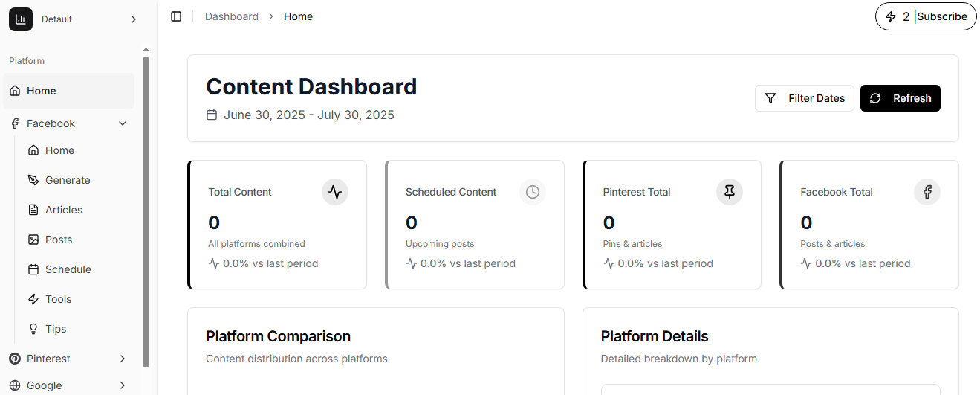Viewport: 980px width, 395px height.
Task: Toggle the sidebar panel icon
Action: click(176, 16)
